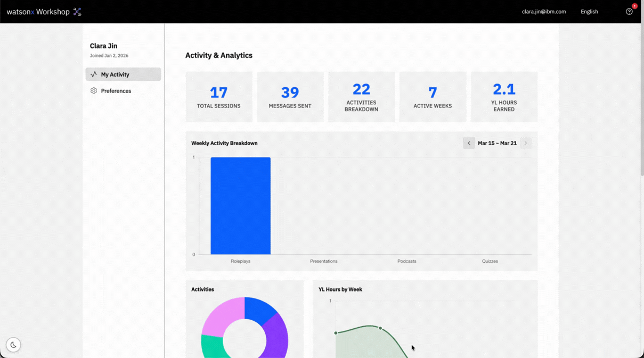Click the Joined Jan 2, 2026 text
This screenshot has width=644, height=358.
(109, 55)
